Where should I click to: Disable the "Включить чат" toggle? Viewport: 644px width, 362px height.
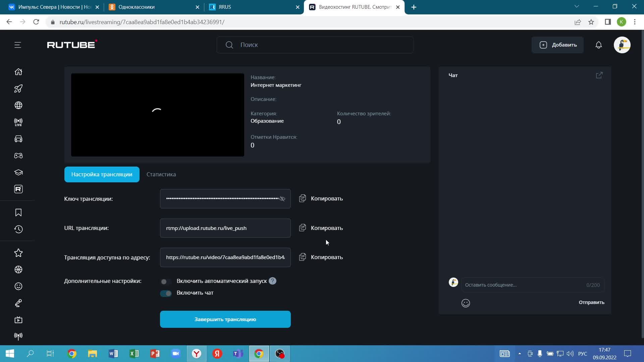166,293
